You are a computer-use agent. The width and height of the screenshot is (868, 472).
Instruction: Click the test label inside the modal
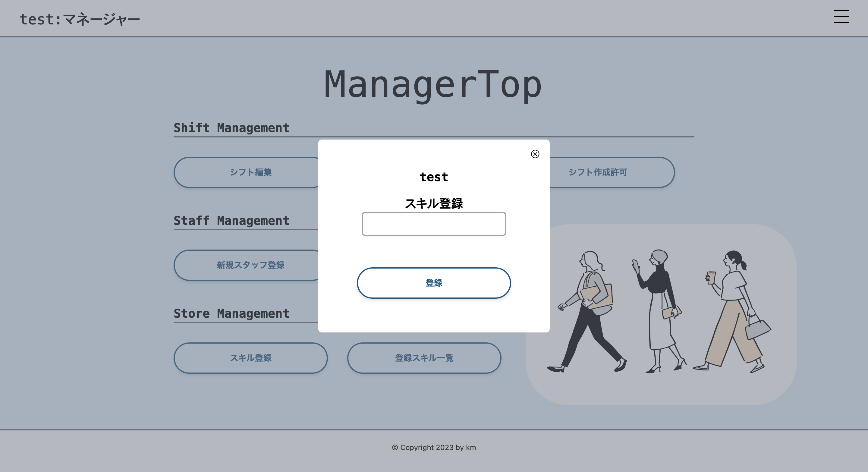click(x=434, y=177)
